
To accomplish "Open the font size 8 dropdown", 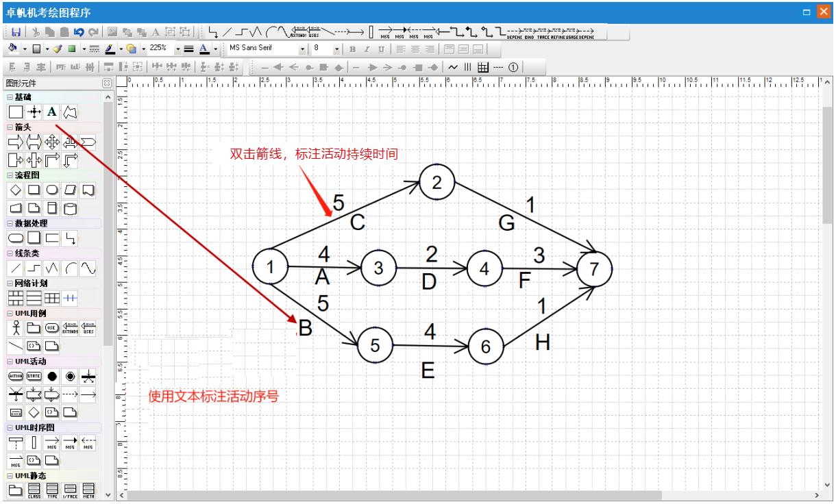I will point(336,49).
